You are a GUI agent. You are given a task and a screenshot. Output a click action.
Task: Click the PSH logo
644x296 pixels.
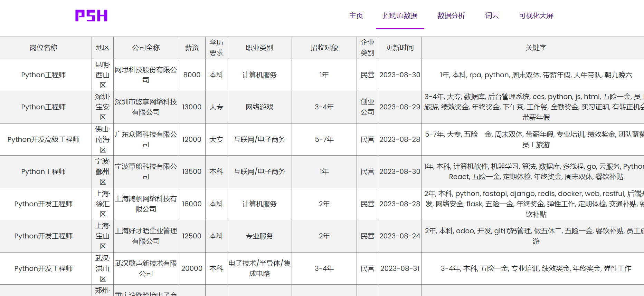coord(91,16)
